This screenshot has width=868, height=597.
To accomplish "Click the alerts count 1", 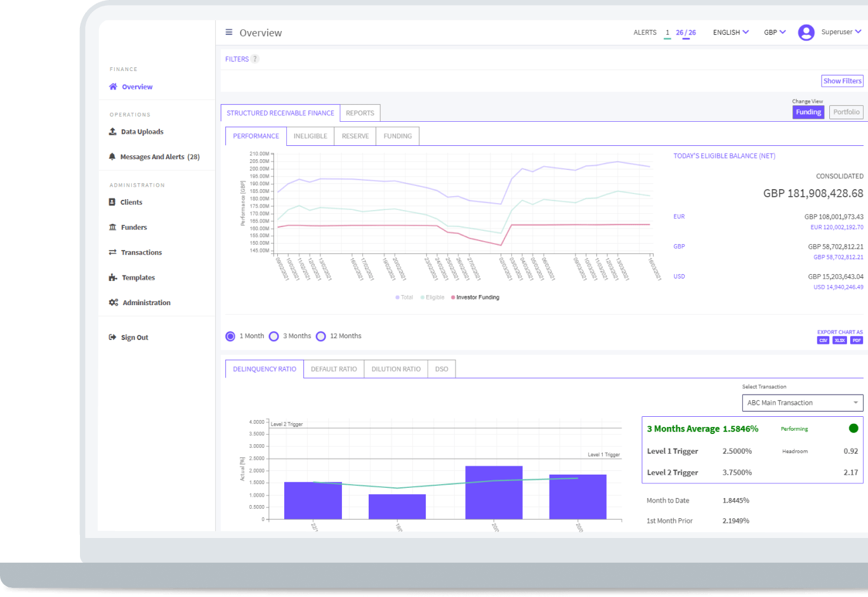I will click(667, 32).
